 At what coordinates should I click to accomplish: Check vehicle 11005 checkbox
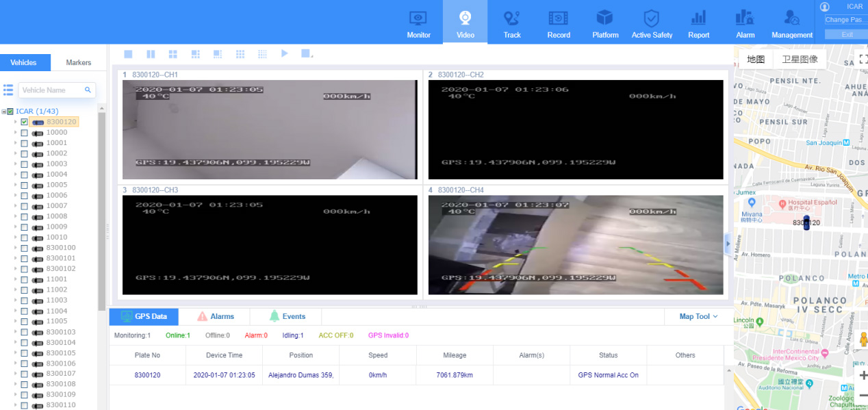click(24, 322)
